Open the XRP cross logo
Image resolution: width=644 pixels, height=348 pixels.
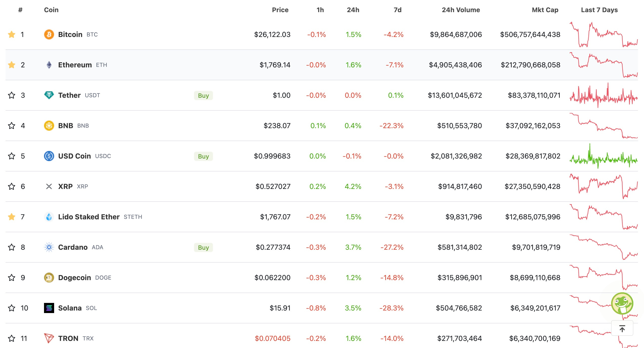pos(49,186)
